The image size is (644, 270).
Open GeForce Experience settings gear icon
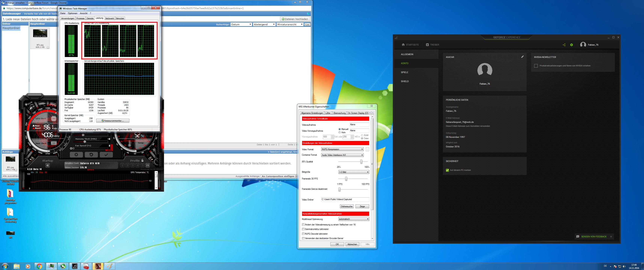click(x=572, y=45)
